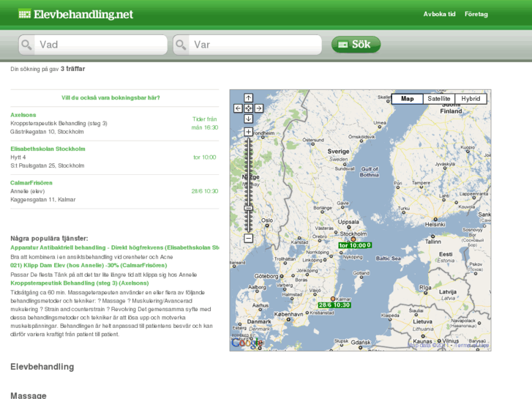Click 'tor 10:00' map label
Image resolution: width=532 pixels, height=399 pixels.
355,245
